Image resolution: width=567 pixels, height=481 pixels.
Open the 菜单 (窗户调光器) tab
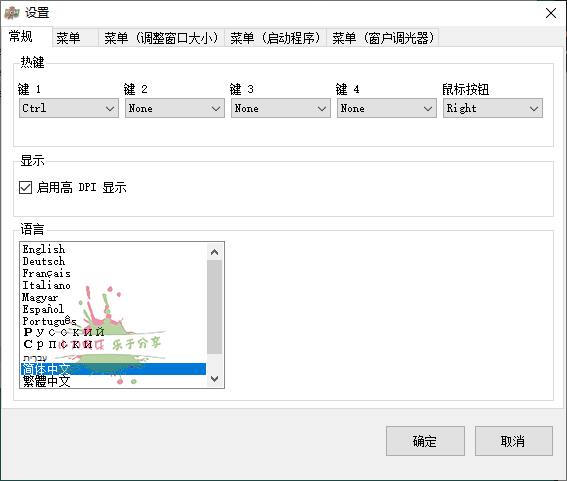coord(383,38)
